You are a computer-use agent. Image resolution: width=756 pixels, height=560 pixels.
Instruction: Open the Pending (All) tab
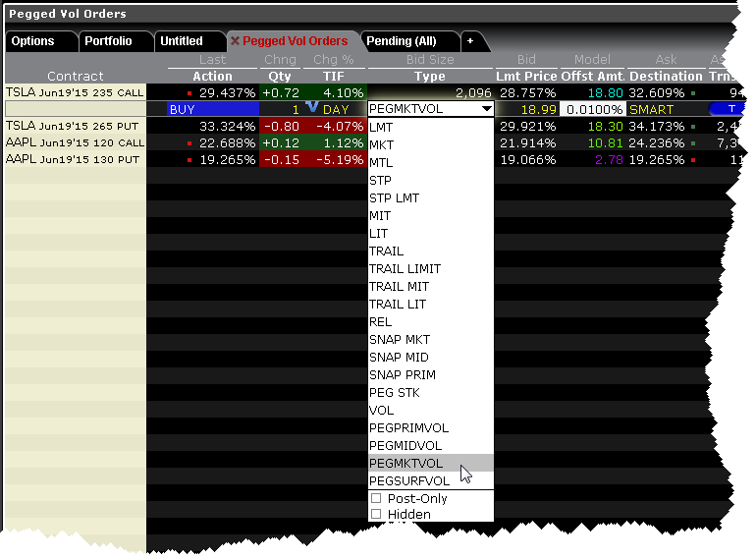pyautogui.click(x=401, y=41)
